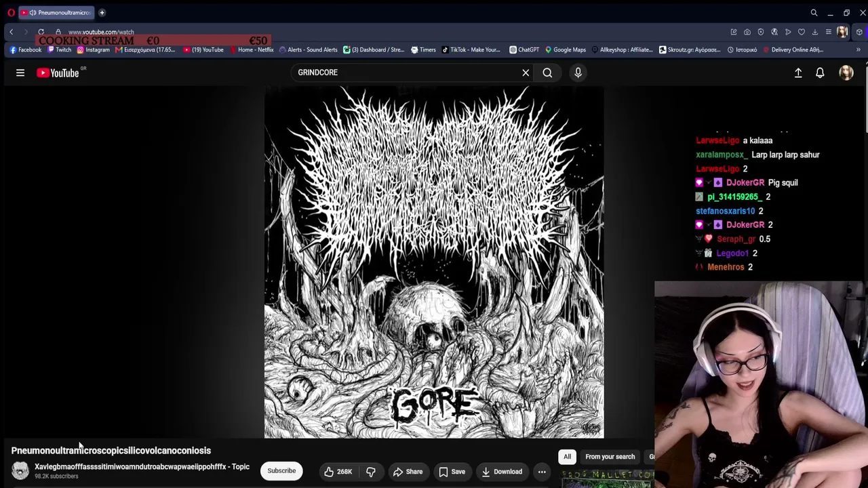Save the video to a playlist
The width and height of the screenshot is (868, 488).
pyautogui.click(x=452, y=472)
